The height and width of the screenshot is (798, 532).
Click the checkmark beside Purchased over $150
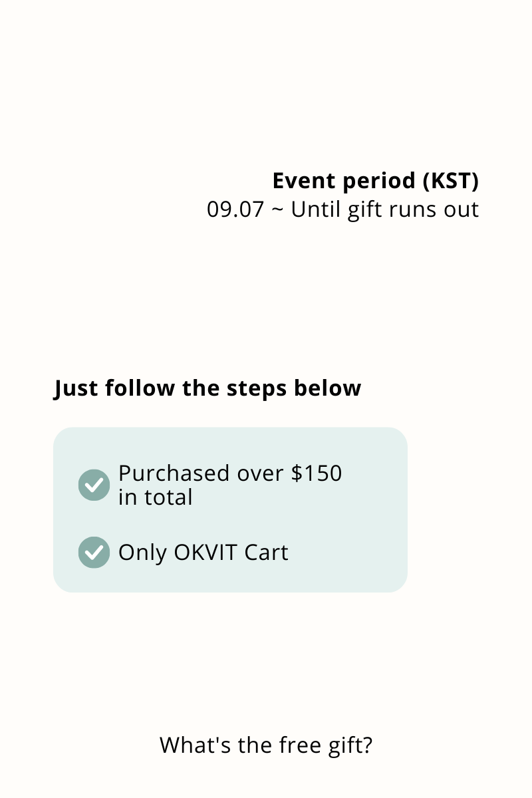94,485
